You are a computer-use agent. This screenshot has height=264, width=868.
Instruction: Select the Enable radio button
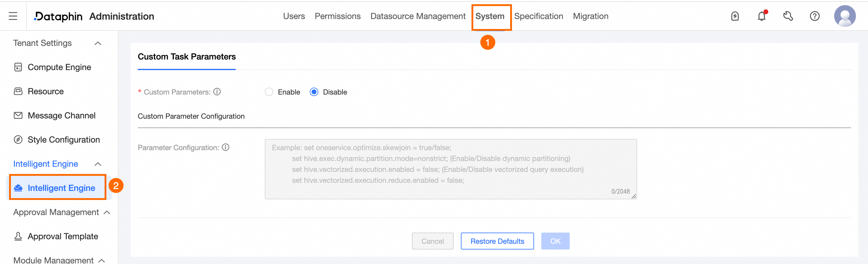click(269, 92)
